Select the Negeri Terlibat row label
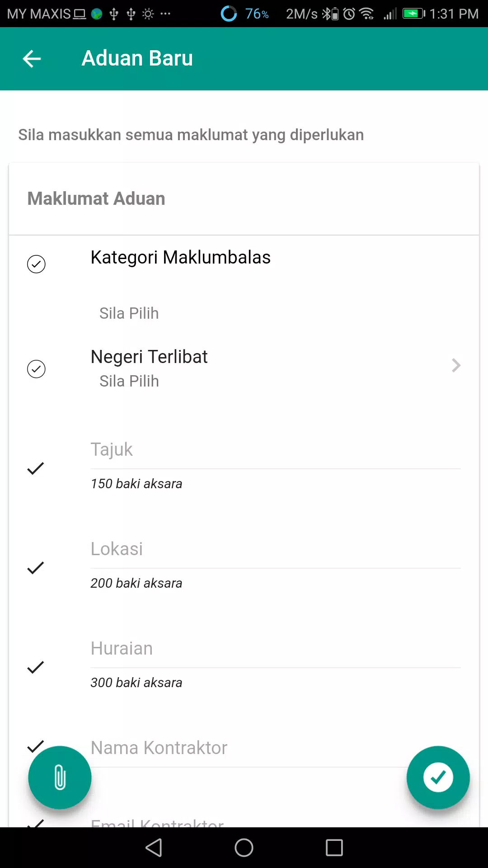 point(149,357)
